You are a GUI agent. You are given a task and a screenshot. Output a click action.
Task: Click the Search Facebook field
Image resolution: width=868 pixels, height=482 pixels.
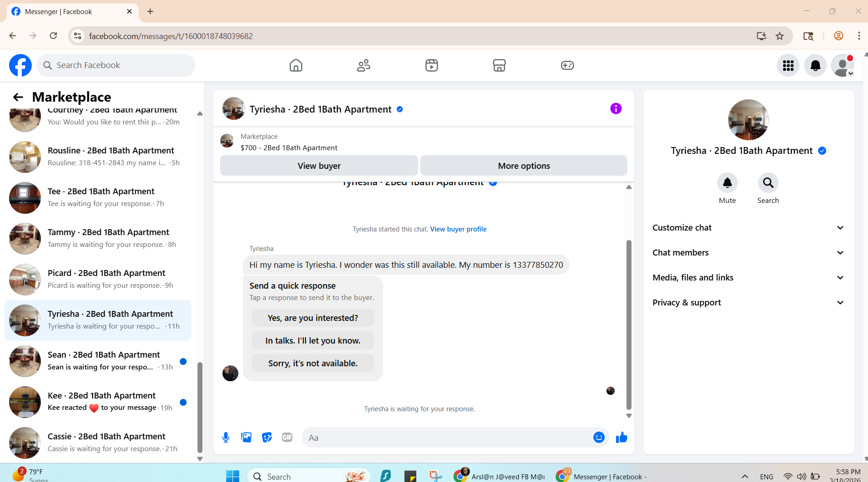pos(116,65)
